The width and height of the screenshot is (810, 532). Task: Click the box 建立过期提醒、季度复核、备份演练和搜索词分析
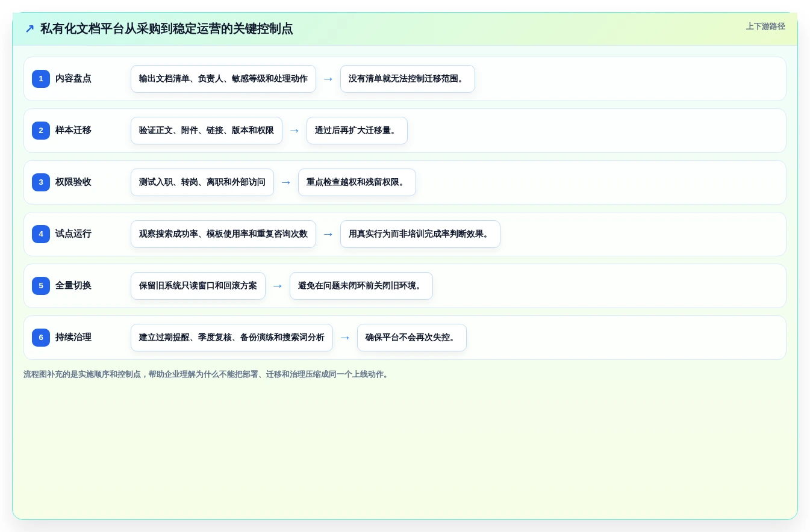pyautogui.click(x=232, y=338)
